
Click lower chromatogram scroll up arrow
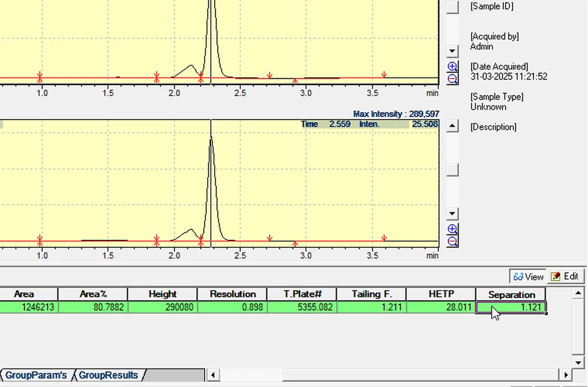[x=452, y=126]
